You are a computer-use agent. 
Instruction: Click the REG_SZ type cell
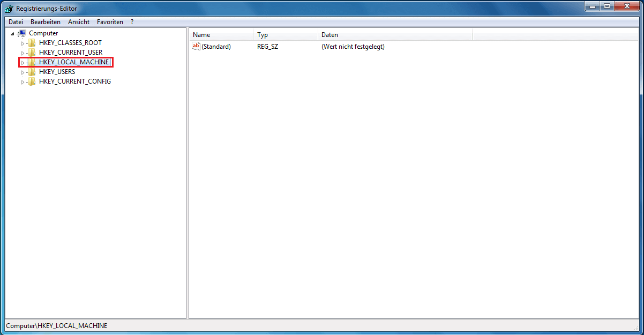[267, 47]
